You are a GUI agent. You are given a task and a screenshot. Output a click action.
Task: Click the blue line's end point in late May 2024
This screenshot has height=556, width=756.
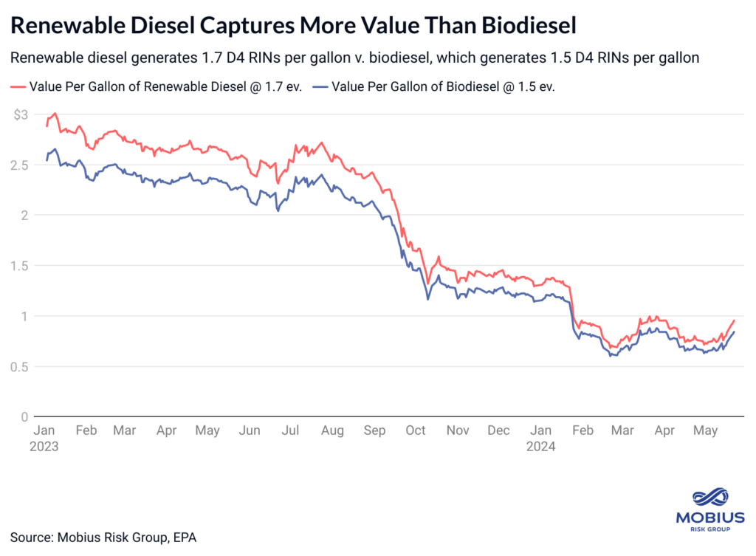point(734,332)
